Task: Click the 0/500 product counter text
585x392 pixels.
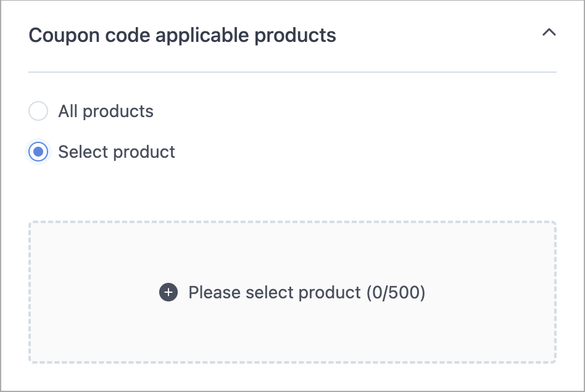Action: [396, 293]
